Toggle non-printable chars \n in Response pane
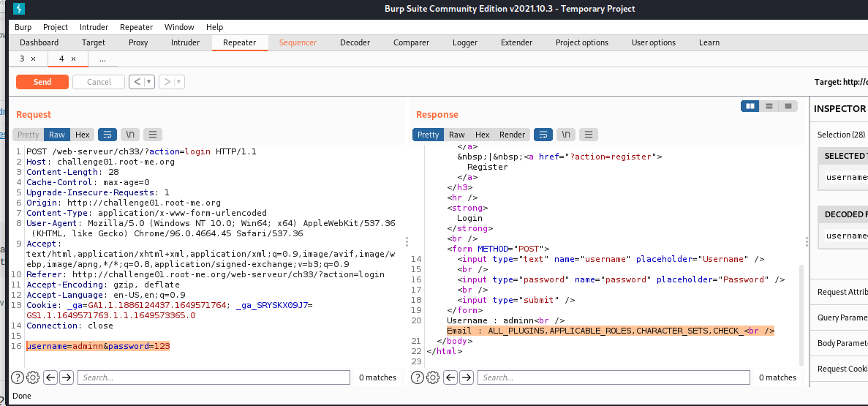 tap(566, 135)
